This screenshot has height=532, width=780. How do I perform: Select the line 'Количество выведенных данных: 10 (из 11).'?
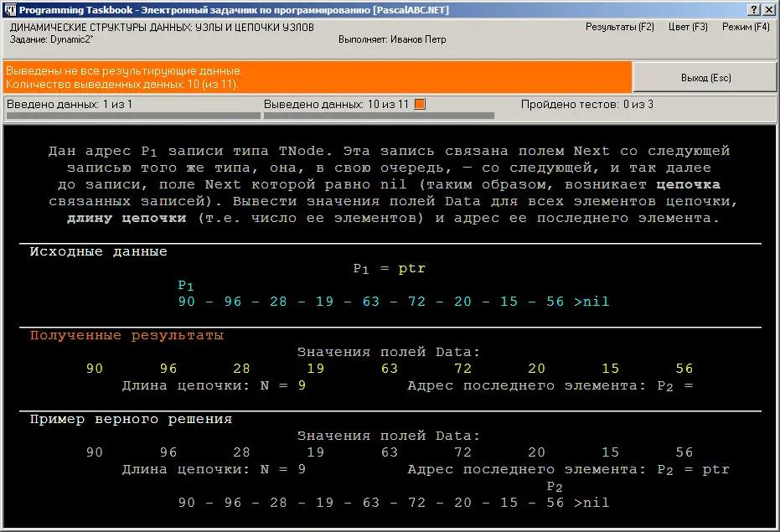pos(121,84)
